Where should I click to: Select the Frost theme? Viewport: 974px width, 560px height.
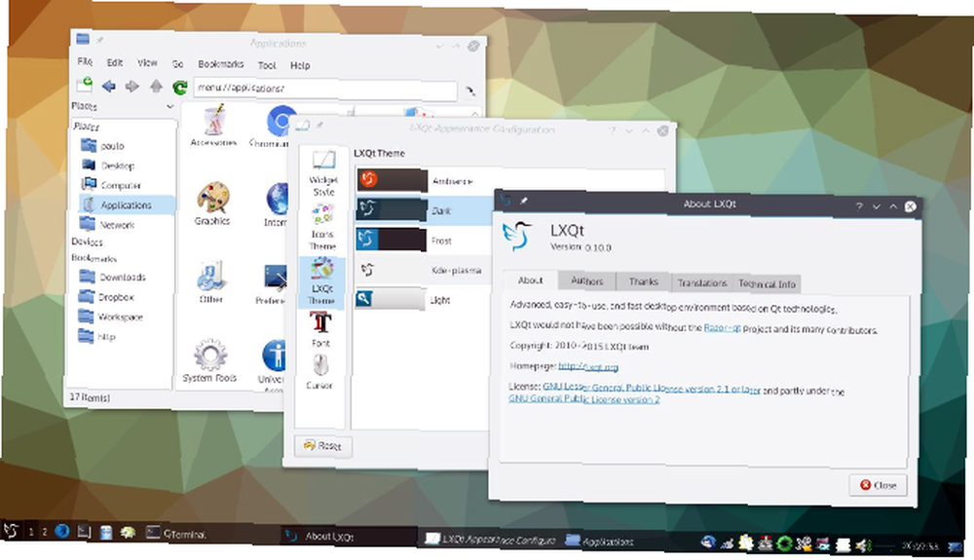click(425, 240)
